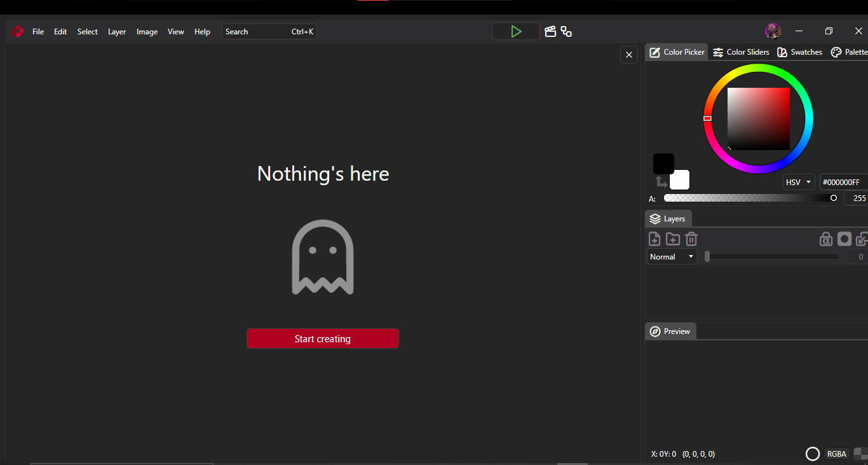Toggle the alpha lock on the layer
This screenshot has width=868, height=465.
point(825,239)
